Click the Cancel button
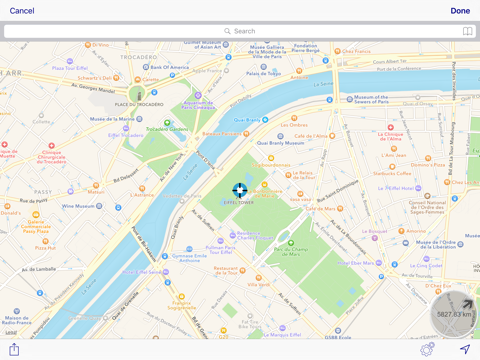 tap(22, 11)
